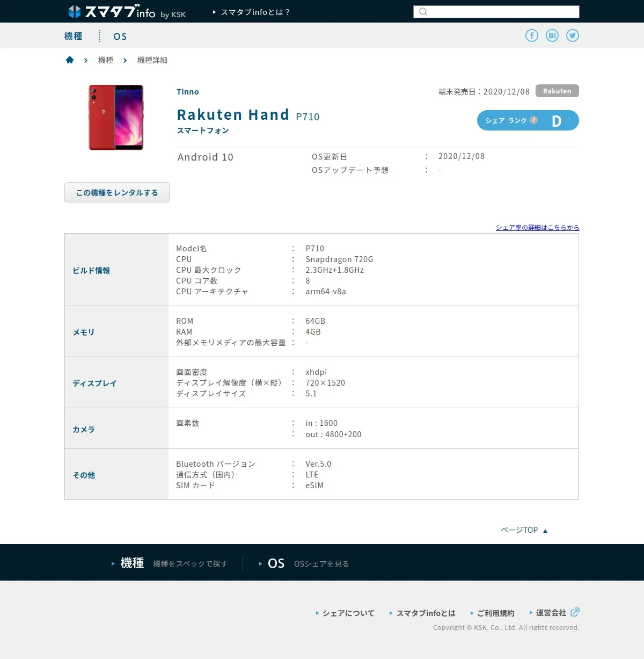Open the スマタブinfoとは？ header link
Viewport: 644px width, 659px height.
point(252,12)
